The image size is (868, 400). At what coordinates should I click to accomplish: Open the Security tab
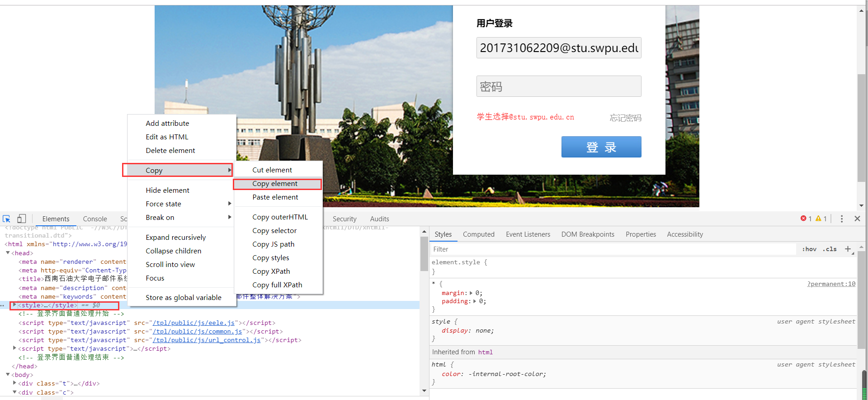coord(344,219)
